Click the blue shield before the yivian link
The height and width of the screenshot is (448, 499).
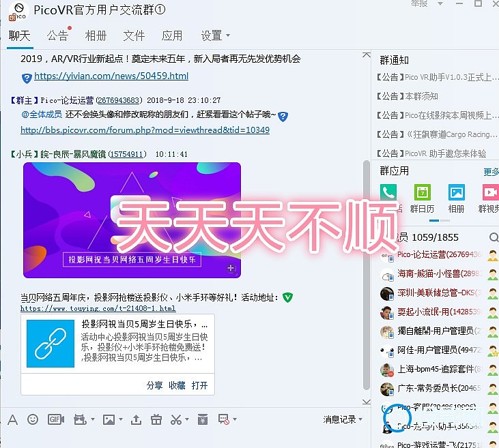[27, 78]
